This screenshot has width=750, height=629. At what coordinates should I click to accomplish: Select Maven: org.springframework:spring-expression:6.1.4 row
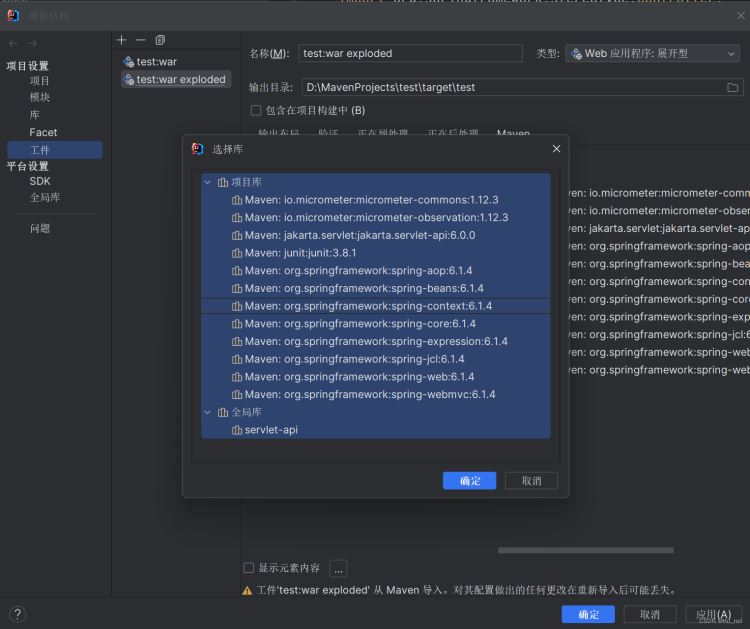tap(376, 342)
